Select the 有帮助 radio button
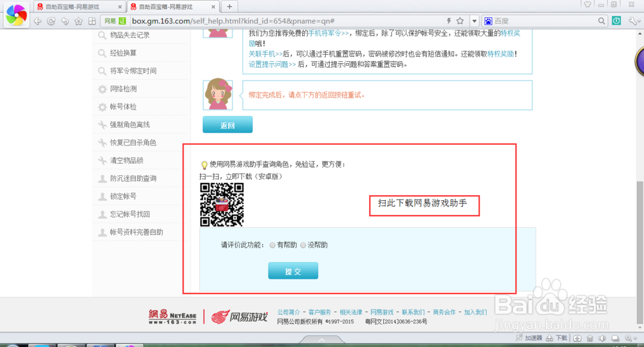Image resolution: width=644 pixels, height=347 pixels. [x=272, y=245]
